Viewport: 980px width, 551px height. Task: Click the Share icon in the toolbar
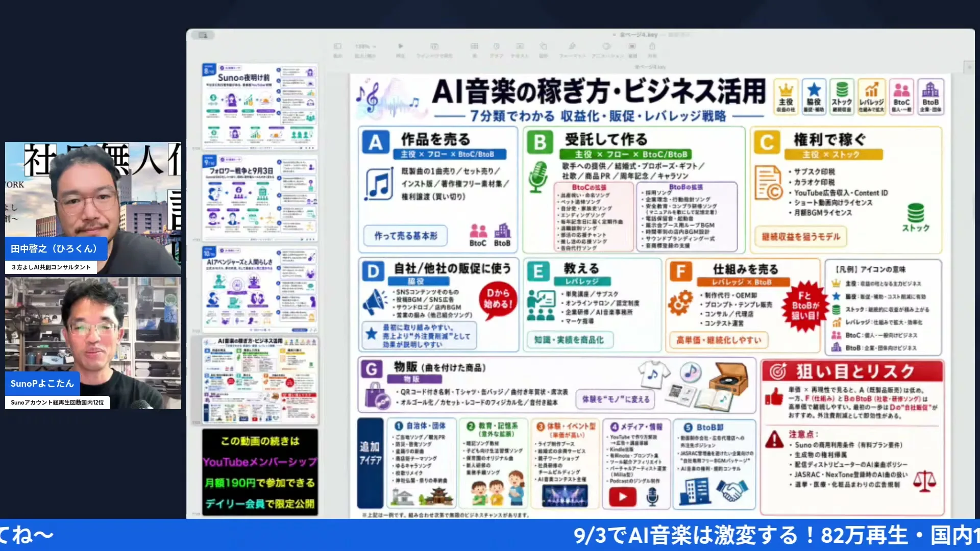(x=652, y=46)
